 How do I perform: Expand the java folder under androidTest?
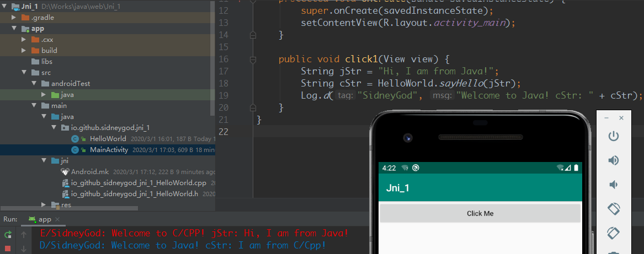[x=44, y=95]
